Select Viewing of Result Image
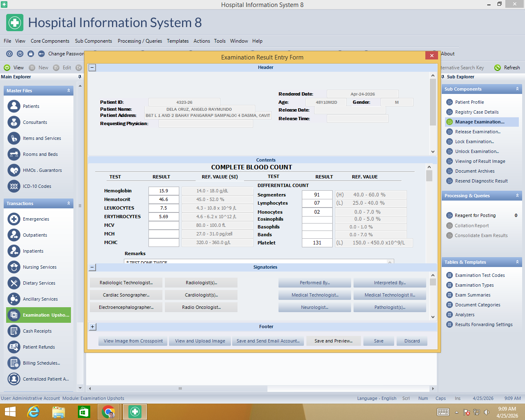The height and width of the screenshot is (420, 525). pyautogui.click(x=480, y=162)
